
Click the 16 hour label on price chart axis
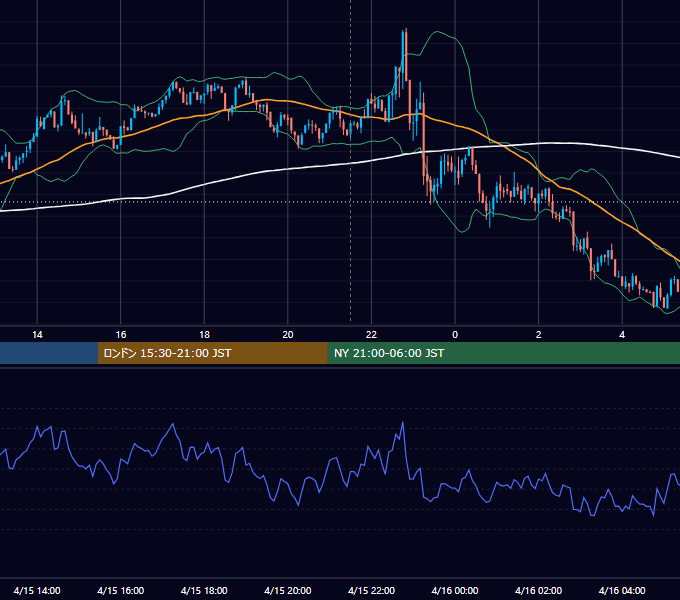point(121,335)
